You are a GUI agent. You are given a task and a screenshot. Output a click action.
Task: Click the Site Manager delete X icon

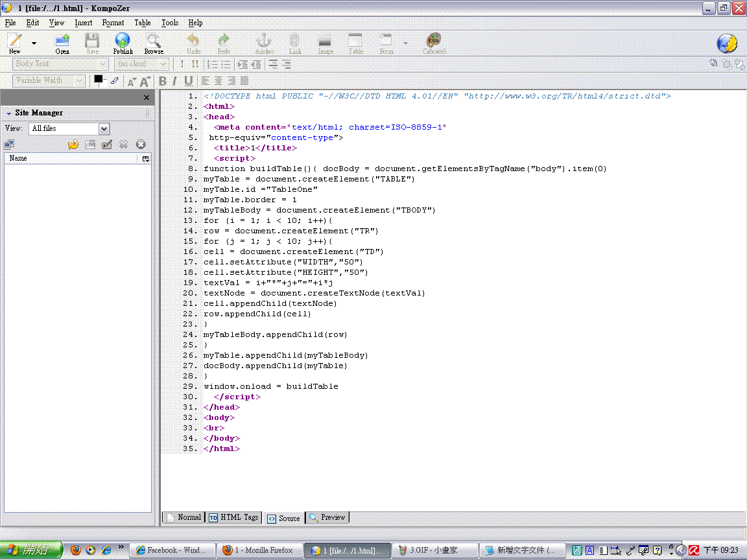123,145
